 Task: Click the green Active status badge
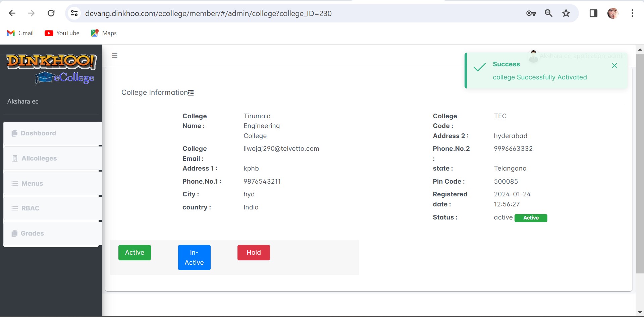coord(531,218)
